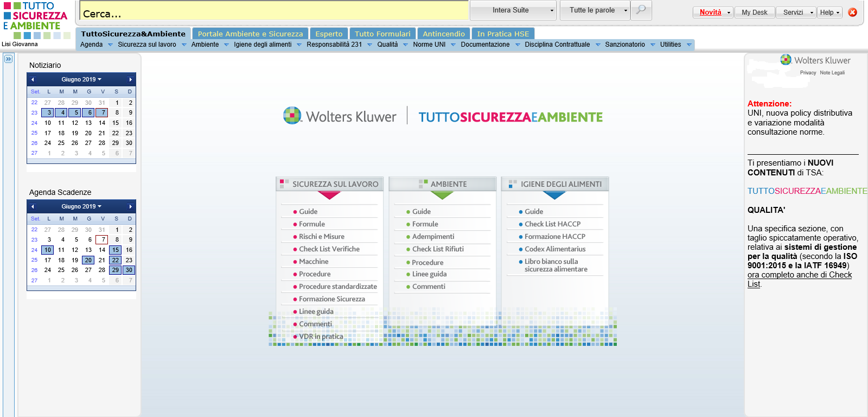868x417 pixels.
Task: Click the Tutto Sicurezza e Ambiente logo
Action: click(36, 21)
